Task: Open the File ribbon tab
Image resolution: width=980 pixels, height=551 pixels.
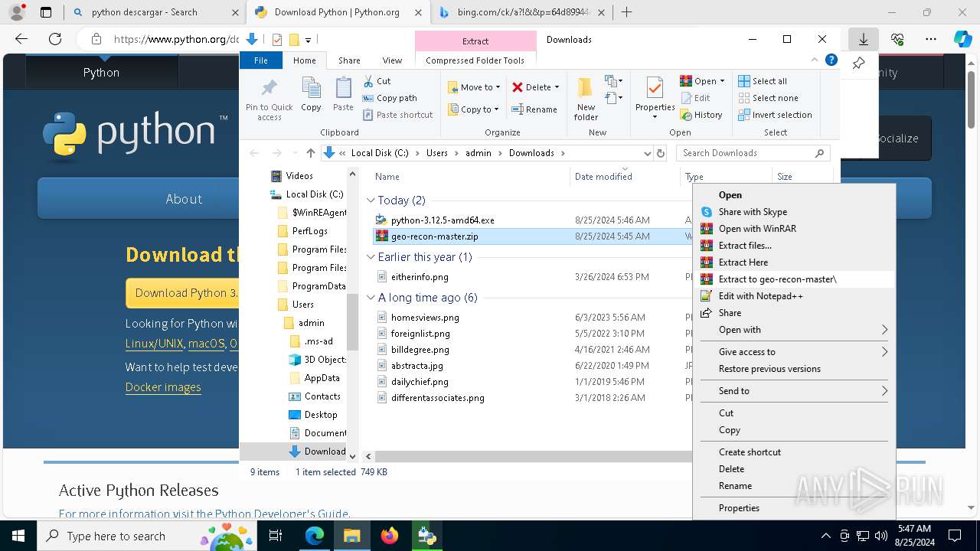Action: coord(261,60)
